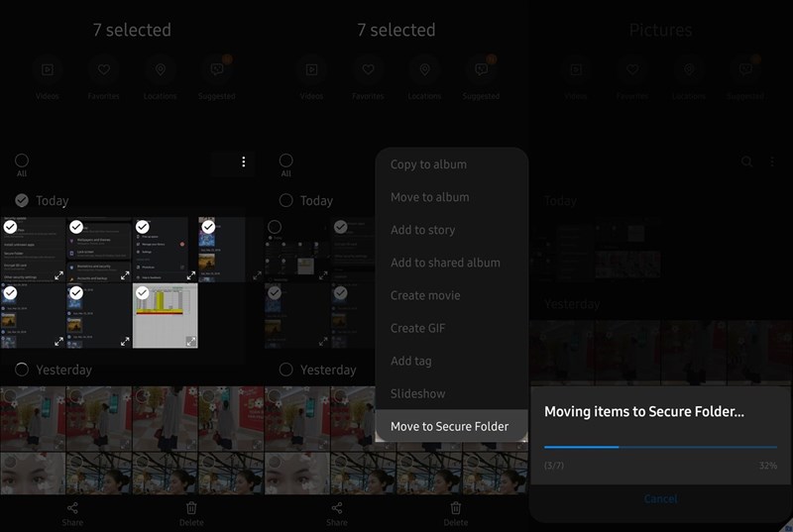Open Locations pin icon in the left screen
This screenshot has width=793, height=532.
(x=160, y=71)
